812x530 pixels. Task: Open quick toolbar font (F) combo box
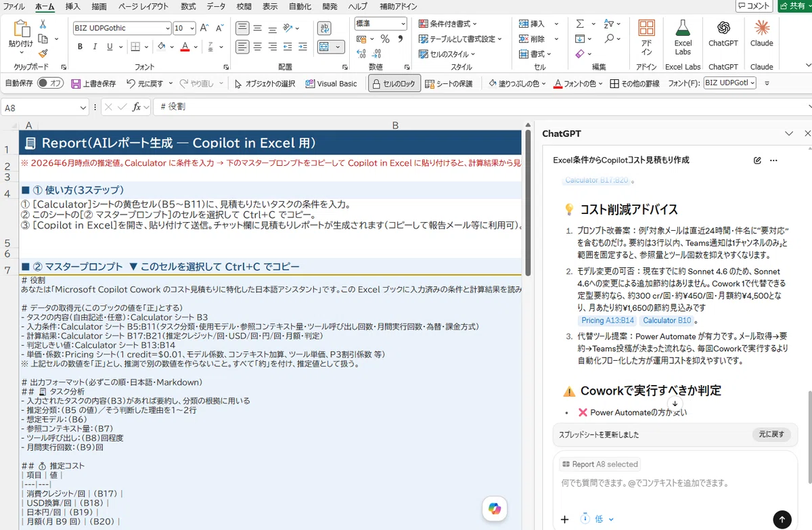(x=729, y=83)
